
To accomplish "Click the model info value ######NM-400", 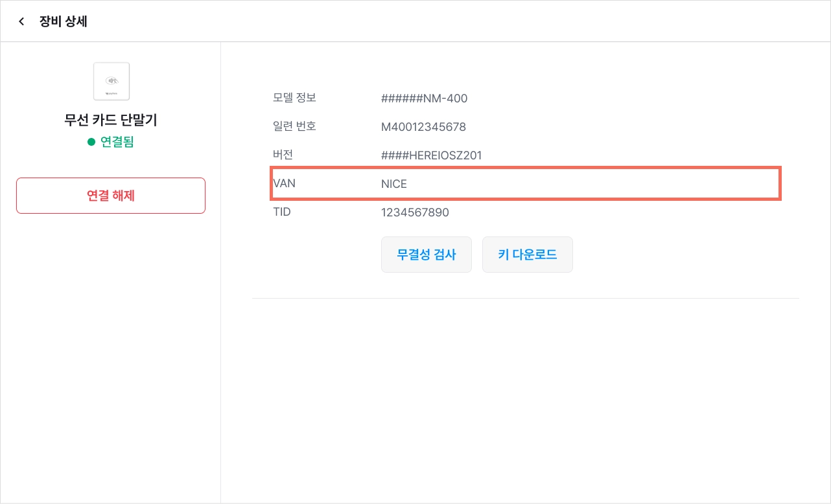I will (425, 98).
